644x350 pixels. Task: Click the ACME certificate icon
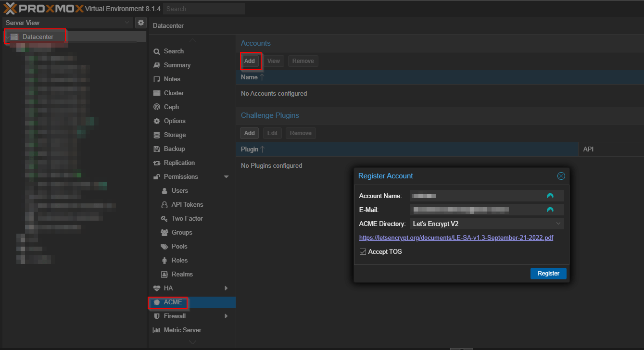tap(157, 302)
